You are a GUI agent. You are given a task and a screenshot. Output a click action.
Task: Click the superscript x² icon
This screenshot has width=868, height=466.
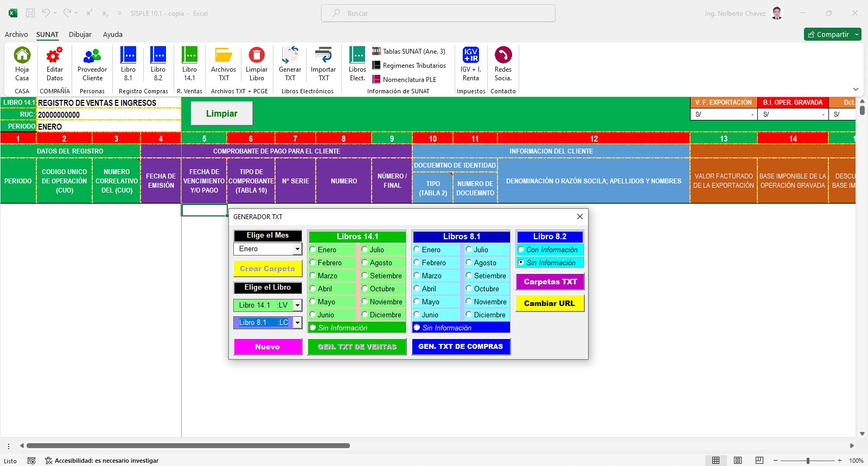tap(89, 13)
